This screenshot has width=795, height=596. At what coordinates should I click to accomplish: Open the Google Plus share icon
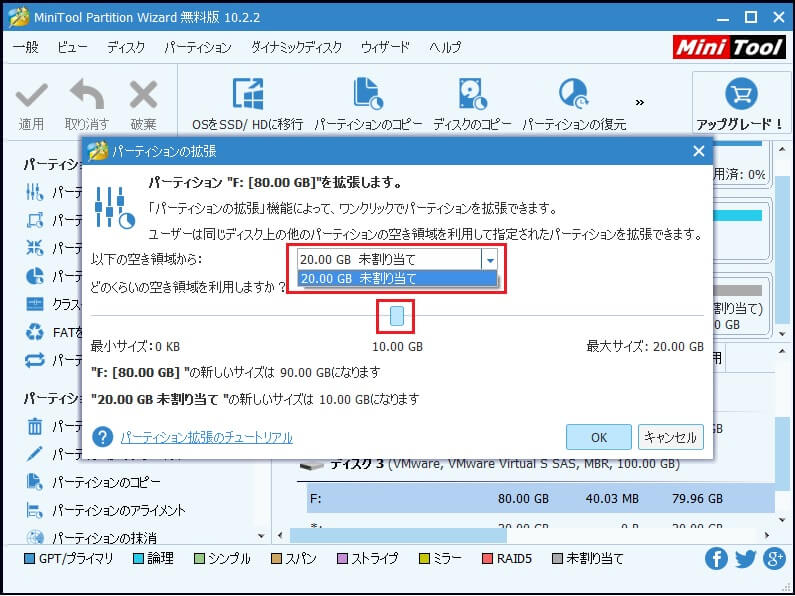click(775, 559)
